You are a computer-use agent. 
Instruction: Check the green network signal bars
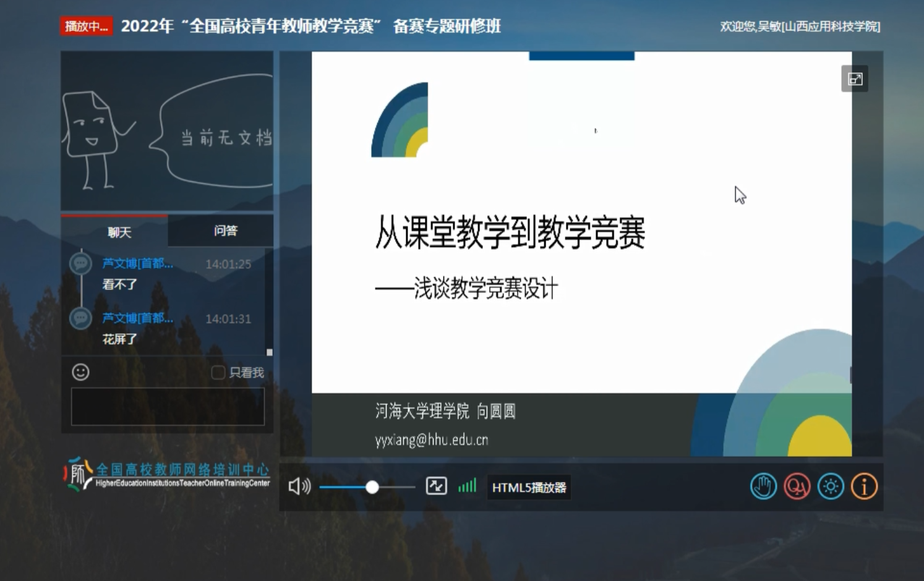pos(468,486)
